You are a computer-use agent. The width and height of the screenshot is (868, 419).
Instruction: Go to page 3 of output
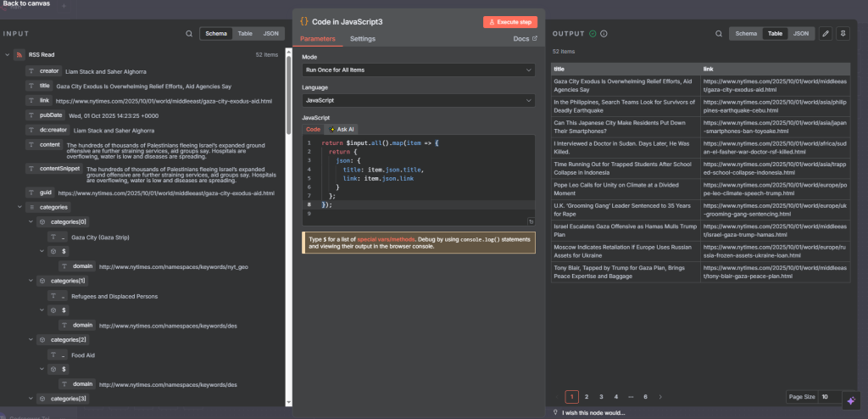601,396
